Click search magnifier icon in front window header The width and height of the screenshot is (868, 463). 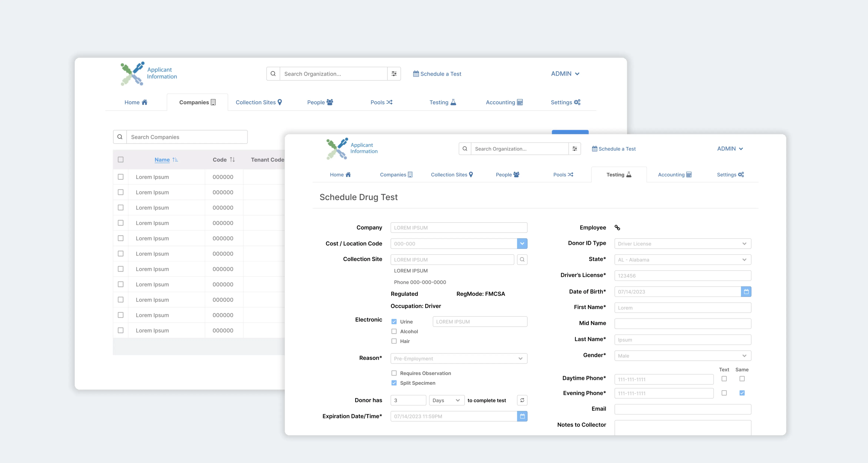click(465, 149)
